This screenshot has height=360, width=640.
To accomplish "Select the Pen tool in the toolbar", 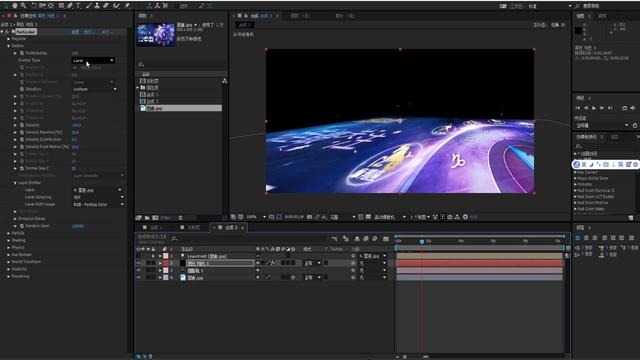I will [70, 6].
